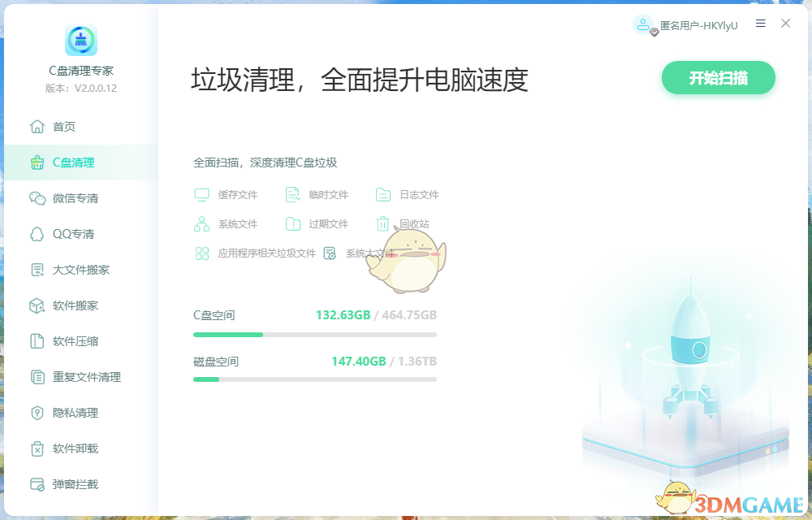Click the C盘空间 progress bar

314,334
